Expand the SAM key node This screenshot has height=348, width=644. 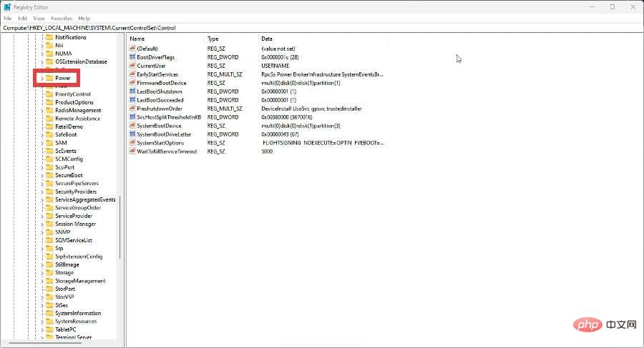pos(42,143)
